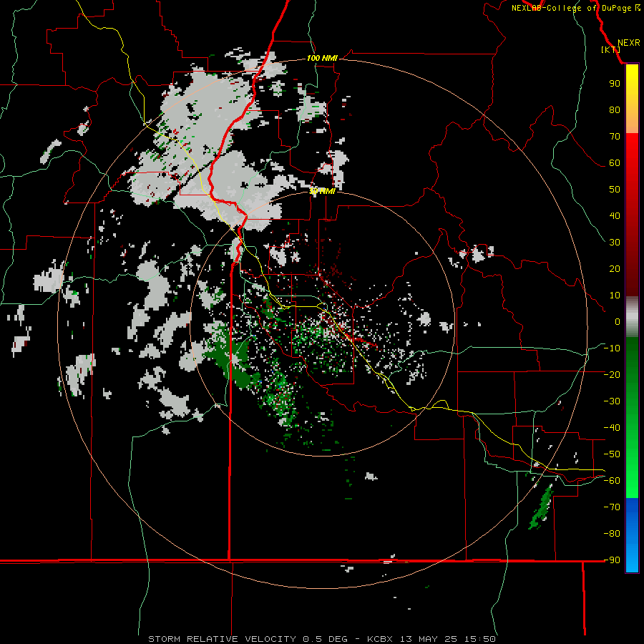Screen dimensions: 644x644
Task: Click the 20 value on velocity scale
Action: click(615, 268)
